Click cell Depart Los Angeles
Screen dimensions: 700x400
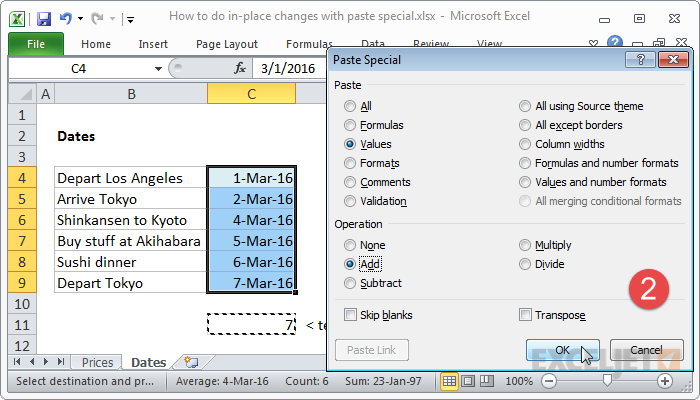[131, 178]
